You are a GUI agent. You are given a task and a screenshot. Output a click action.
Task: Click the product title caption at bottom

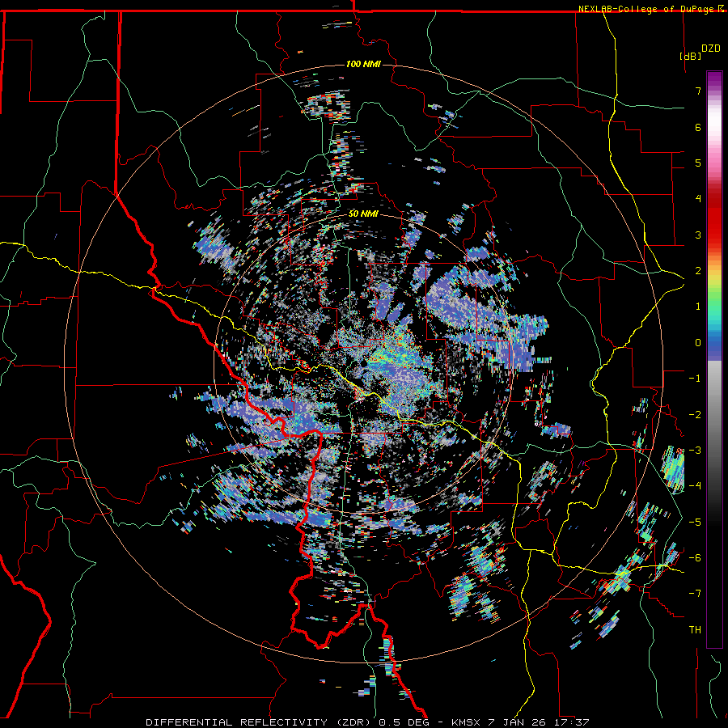tap(368, 722)
